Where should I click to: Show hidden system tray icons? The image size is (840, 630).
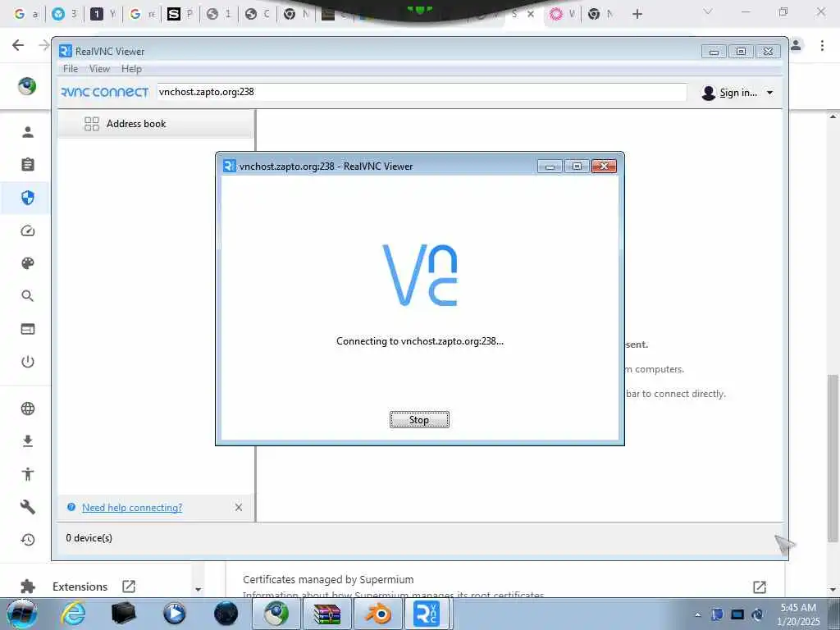click(x=697, y=614)
